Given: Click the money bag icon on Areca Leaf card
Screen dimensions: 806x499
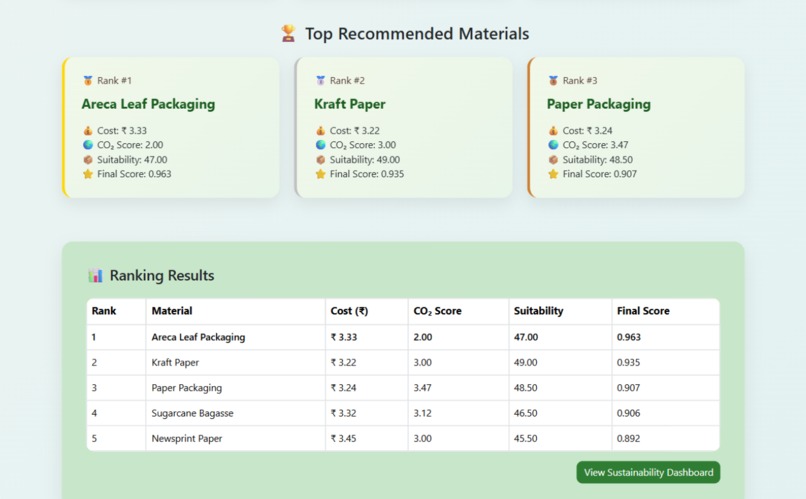Looking at the screenshot, I should pos(88,131).
